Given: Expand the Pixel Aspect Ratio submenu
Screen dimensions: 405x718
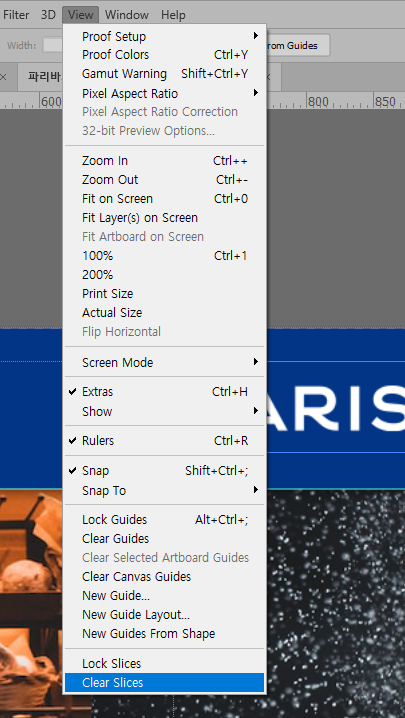Looking at the screenshot, I should click(164, 93).
